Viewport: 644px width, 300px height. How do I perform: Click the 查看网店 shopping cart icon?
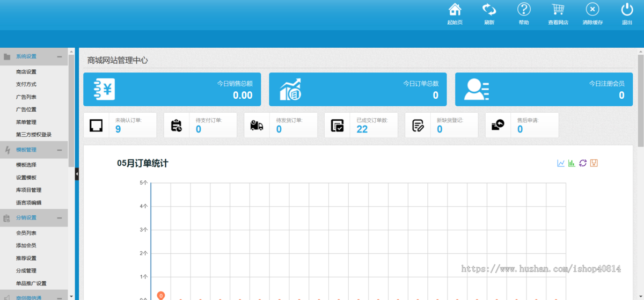click(x=558, y=9)
